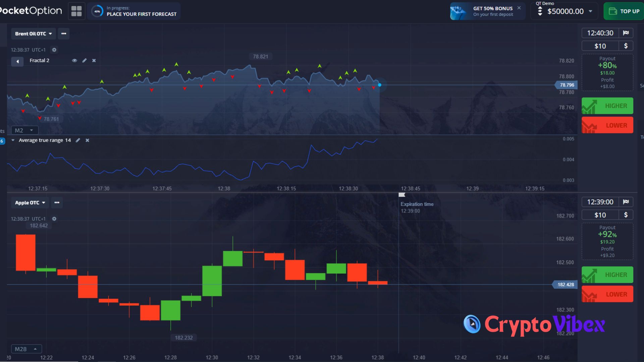
Task: Click the $10 trade amount input field
Action: tap(600, 46)
